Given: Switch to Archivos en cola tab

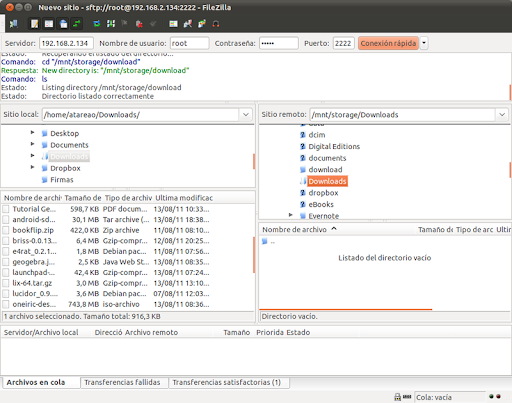Looking at the screenshot, I should (x=41, y=382).
